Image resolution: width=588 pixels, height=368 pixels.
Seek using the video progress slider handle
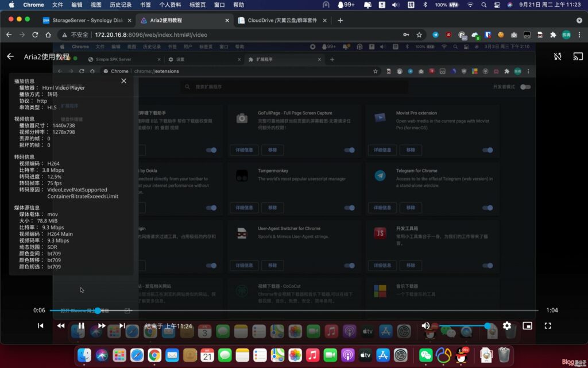coord(98,310)
